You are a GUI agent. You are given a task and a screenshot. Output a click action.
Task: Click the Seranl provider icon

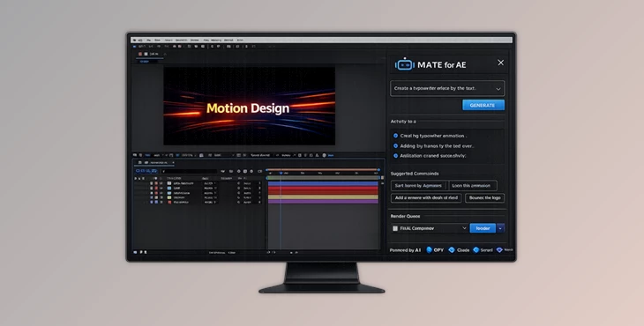(x=476, y=249)
